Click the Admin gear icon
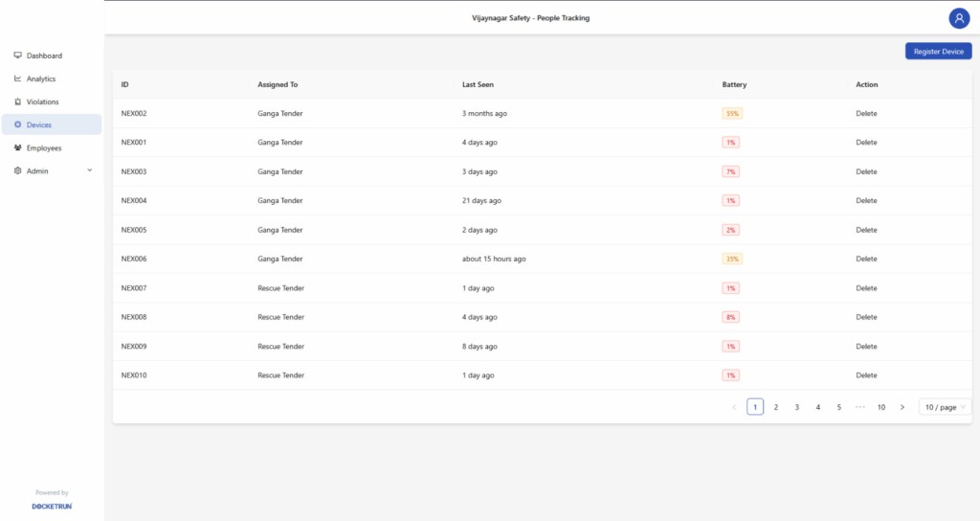 (x=18, y=171)
